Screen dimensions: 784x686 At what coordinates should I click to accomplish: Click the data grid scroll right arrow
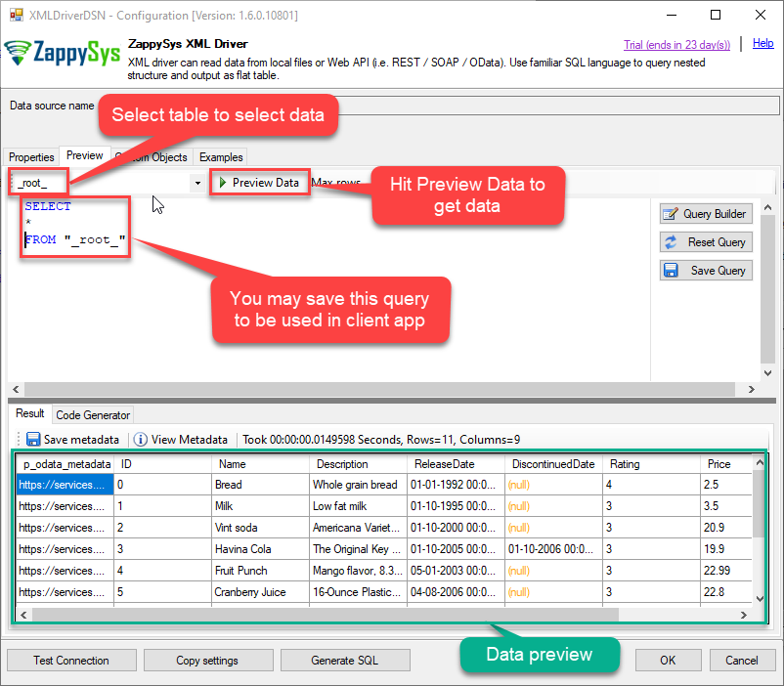pyautogui.click(x=744, y=615)
